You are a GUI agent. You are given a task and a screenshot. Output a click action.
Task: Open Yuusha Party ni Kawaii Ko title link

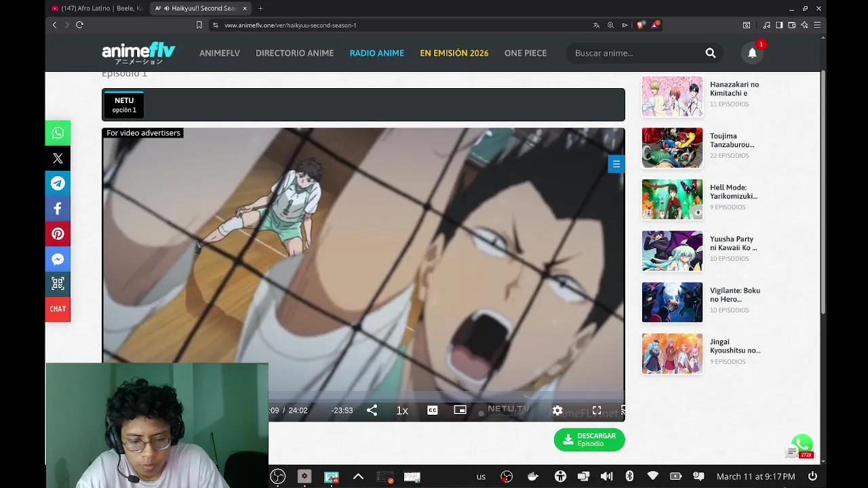(x=734, y=243)
